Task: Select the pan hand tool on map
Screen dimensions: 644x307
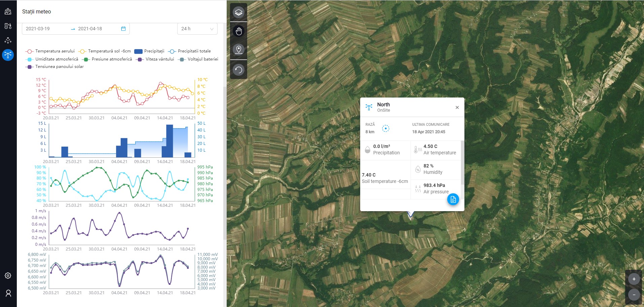Action: click(x=238, y=31)
